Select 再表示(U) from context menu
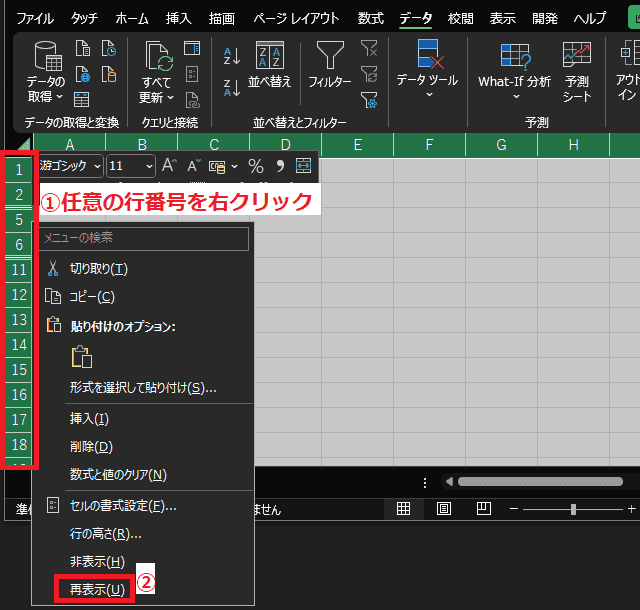The height and width of the screenshot is (610, 640). pyautogui.click(x=97, y=589)
